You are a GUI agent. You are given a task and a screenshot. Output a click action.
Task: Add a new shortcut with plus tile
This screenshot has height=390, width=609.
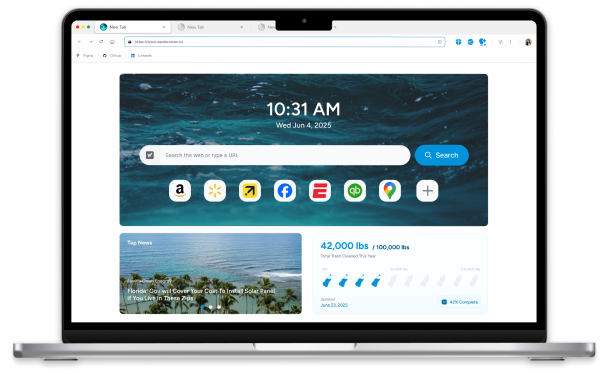coord(427,191)
